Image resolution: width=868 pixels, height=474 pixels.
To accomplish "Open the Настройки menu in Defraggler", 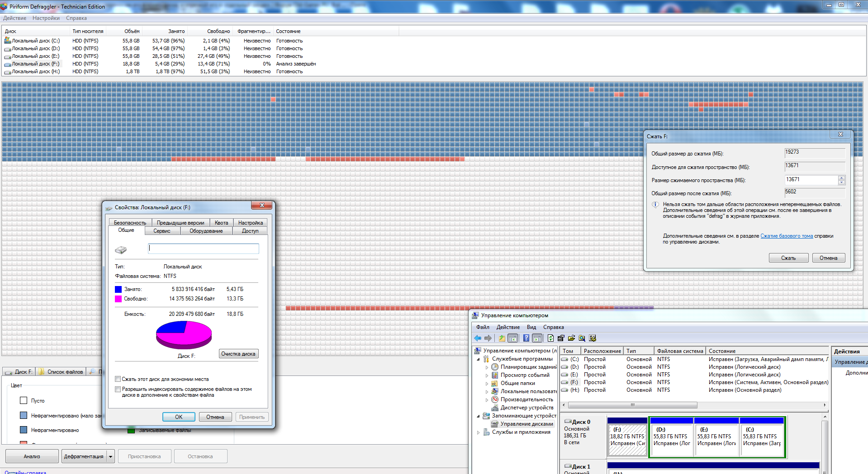I will [46, 18].
